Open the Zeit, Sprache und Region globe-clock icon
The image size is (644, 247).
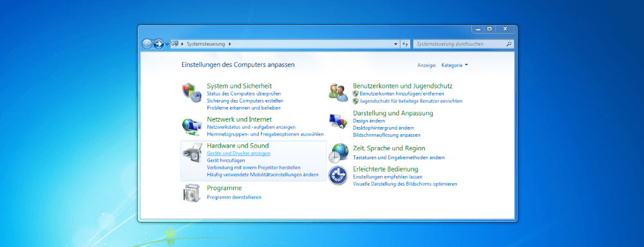click(x=339, y=153)
